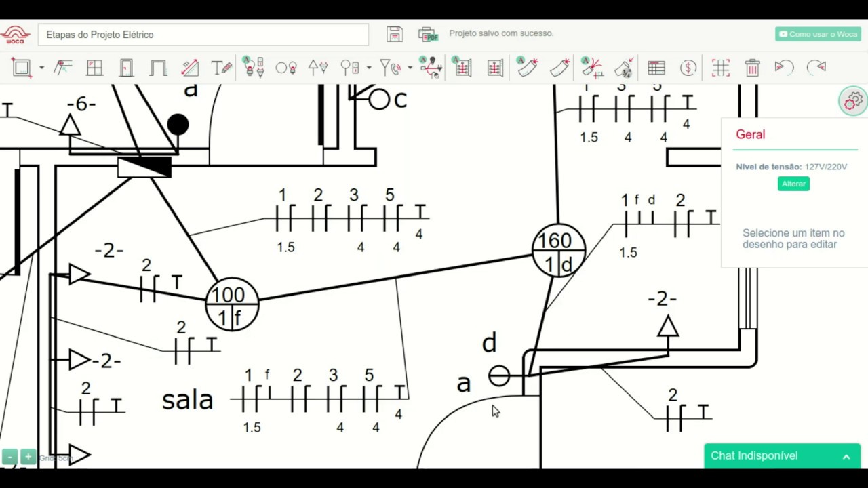
Task: Select the manual conduit drawing tool
Action: [559, 68]
